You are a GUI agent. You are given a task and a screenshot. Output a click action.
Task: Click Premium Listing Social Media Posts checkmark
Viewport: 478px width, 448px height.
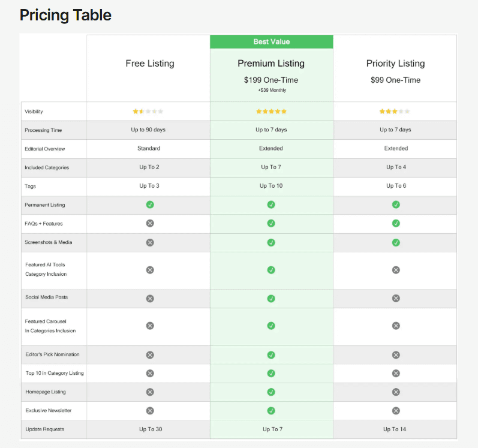pos(271,298)
